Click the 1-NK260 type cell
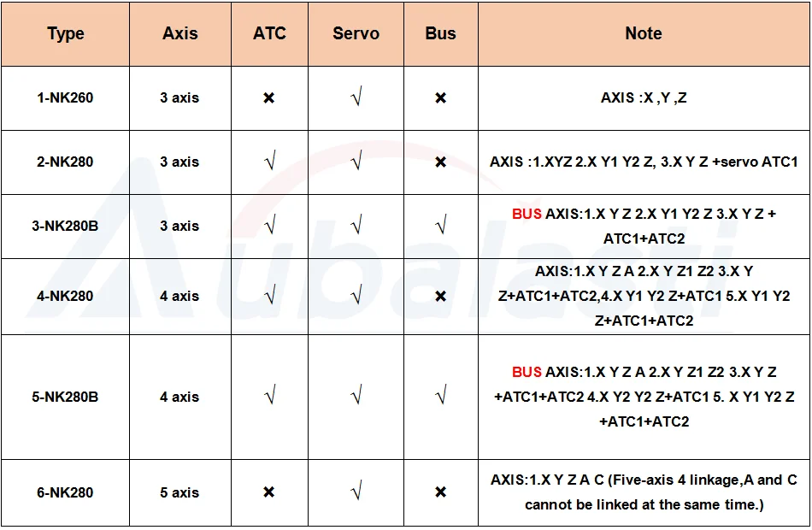The width and height of the screenshot is (812, 530). (x=65, y=98)
